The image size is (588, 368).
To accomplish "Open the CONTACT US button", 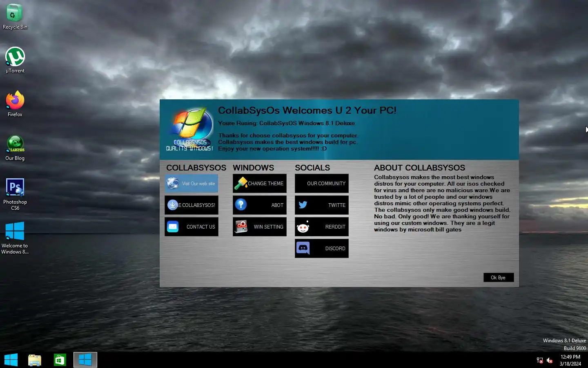I will click(x=192, y=227).
